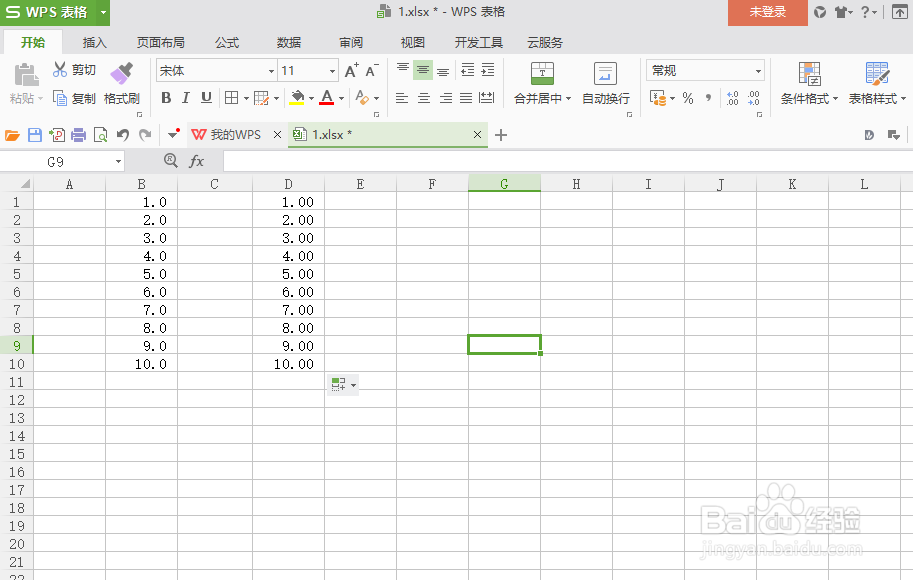Viewport: 913px width, 580px height.
Task: Undo the last action
Action: [122, 135]
